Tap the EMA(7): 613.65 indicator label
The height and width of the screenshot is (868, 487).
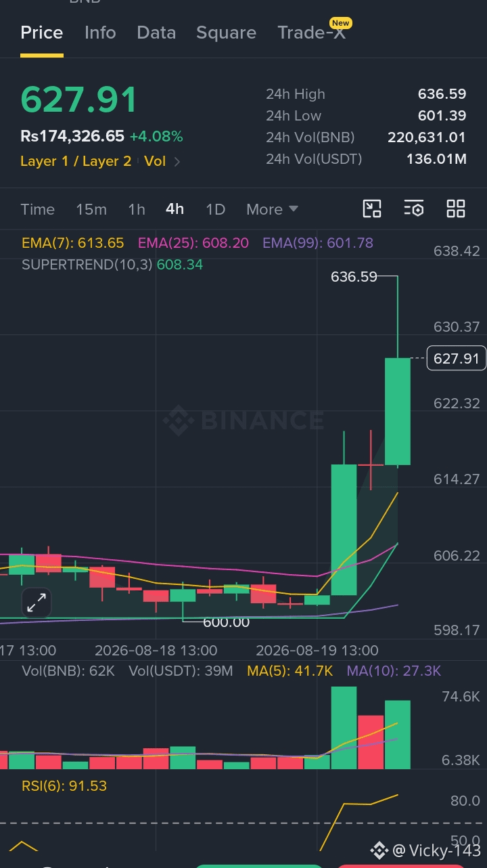[x=73, y=243]
